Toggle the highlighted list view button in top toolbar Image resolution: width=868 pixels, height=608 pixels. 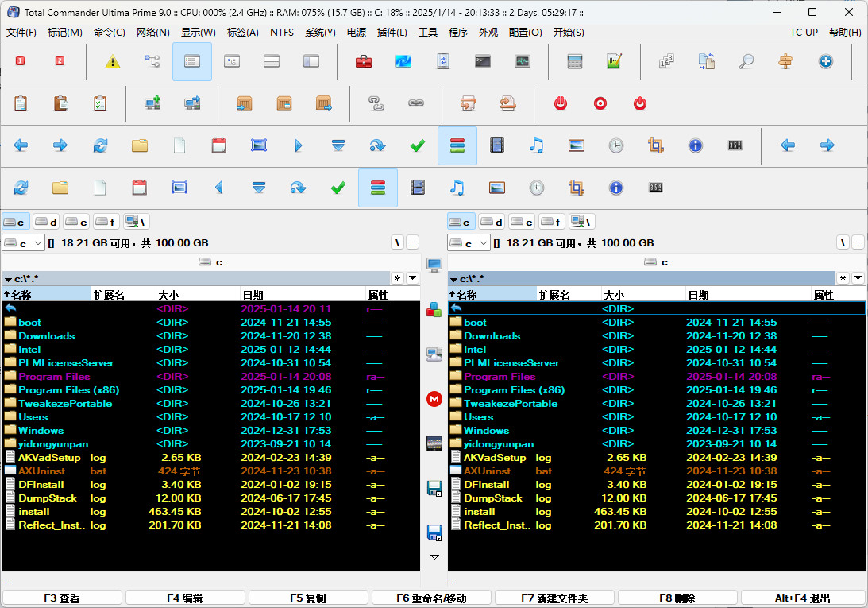point(192,61)
